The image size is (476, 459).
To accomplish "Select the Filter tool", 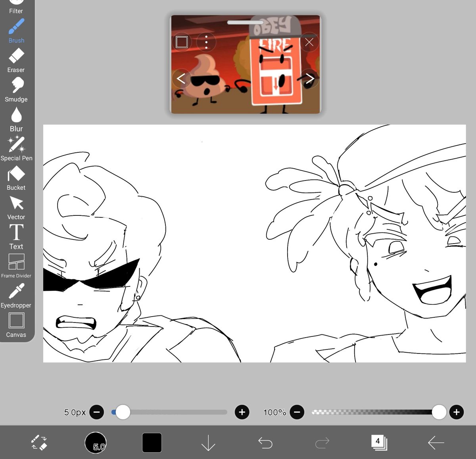I will pyautogui.click(x=16, y=7).
